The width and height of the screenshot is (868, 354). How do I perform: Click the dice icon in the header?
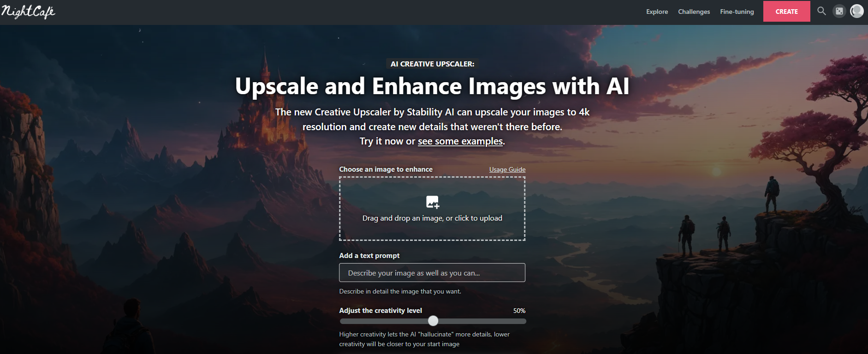(x=839, y=12)
